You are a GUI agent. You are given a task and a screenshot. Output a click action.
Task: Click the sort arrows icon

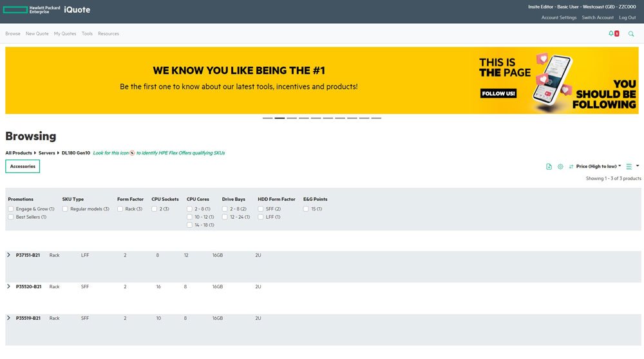[571, 166]
